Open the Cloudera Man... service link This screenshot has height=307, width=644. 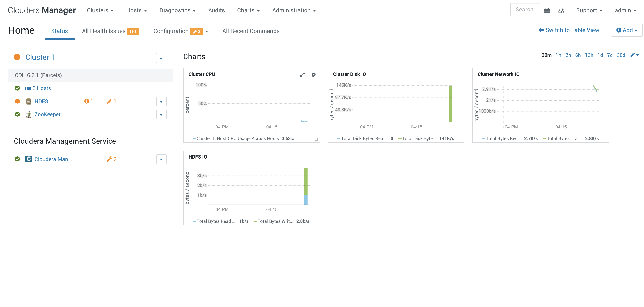coord(53,159)
